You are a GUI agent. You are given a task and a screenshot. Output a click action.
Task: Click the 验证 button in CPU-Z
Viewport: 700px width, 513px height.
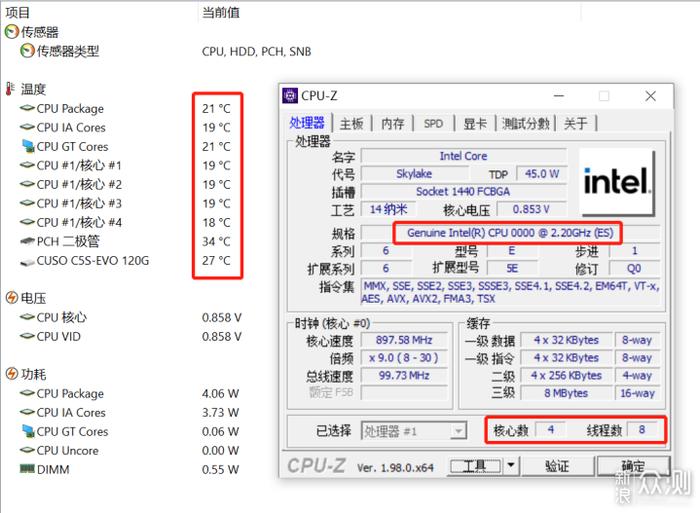point(557,466)
